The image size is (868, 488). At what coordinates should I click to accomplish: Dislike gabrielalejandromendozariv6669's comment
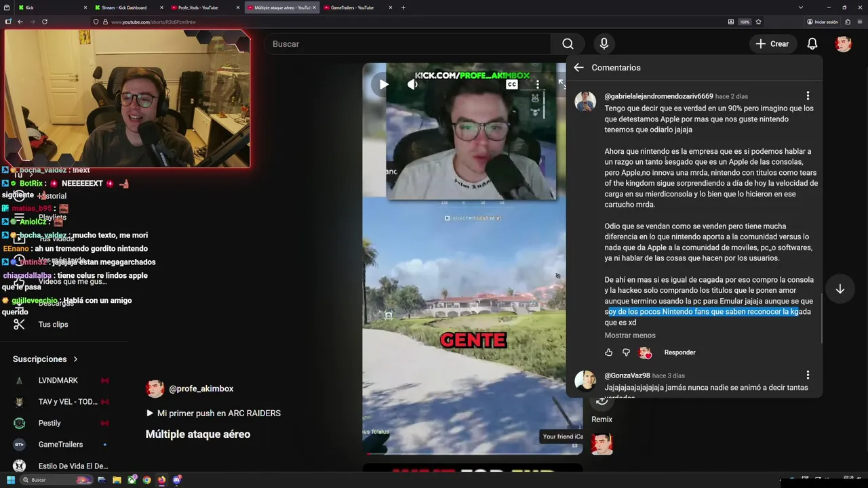[626, 352]
